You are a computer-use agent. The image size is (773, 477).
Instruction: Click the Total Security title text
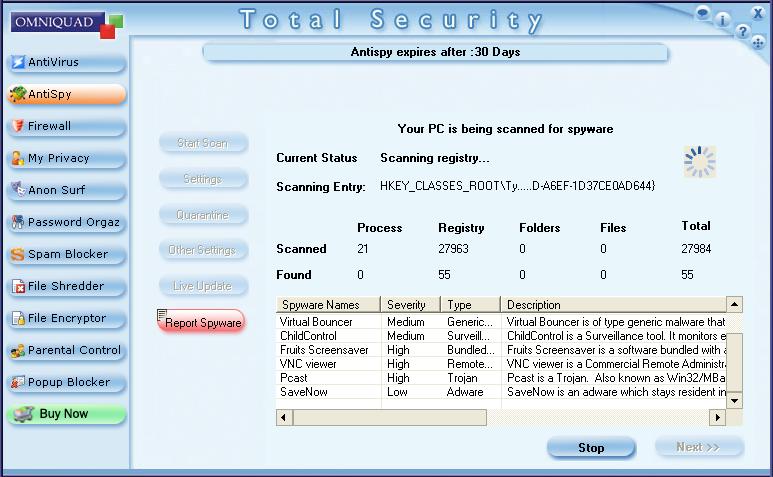click(x=391, y=20)
